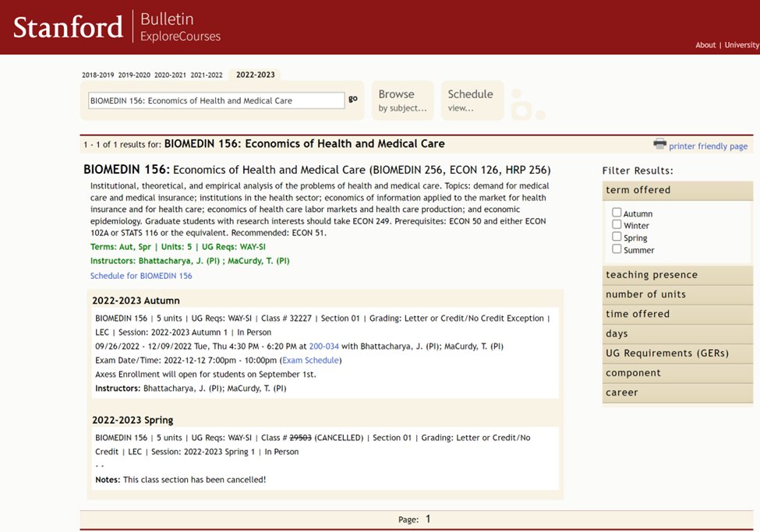Click the Bulletin header title
This screenshot has width=760, height=532.
(x=167, y=19)
